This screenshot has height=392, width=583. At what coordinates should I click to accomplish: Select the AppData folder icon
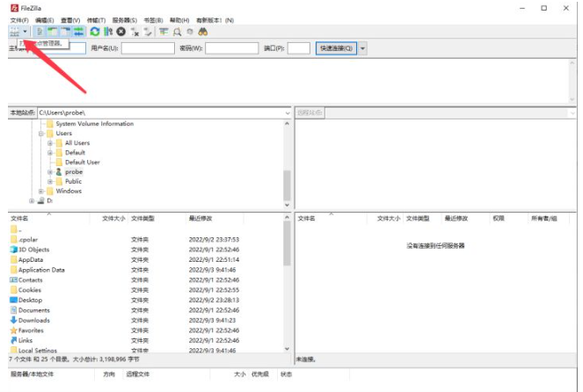coord(14,259)
